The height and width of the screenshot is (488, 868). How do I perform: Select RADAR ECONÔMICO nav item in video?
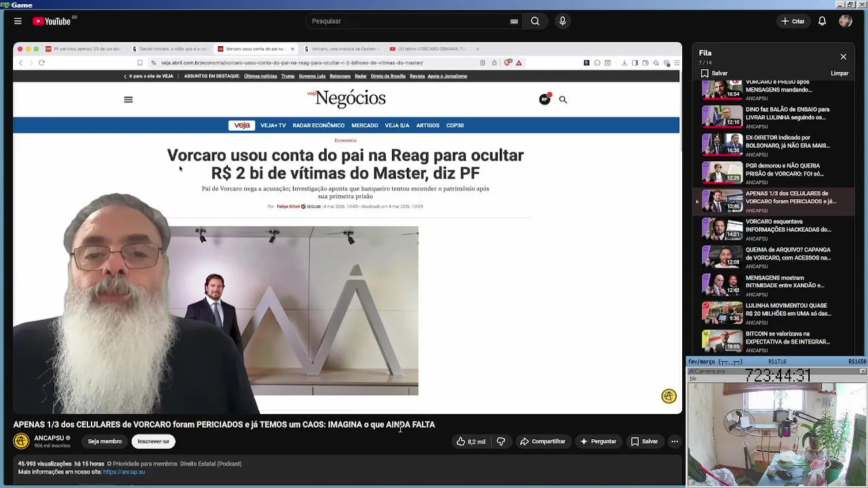coord(319,125)
